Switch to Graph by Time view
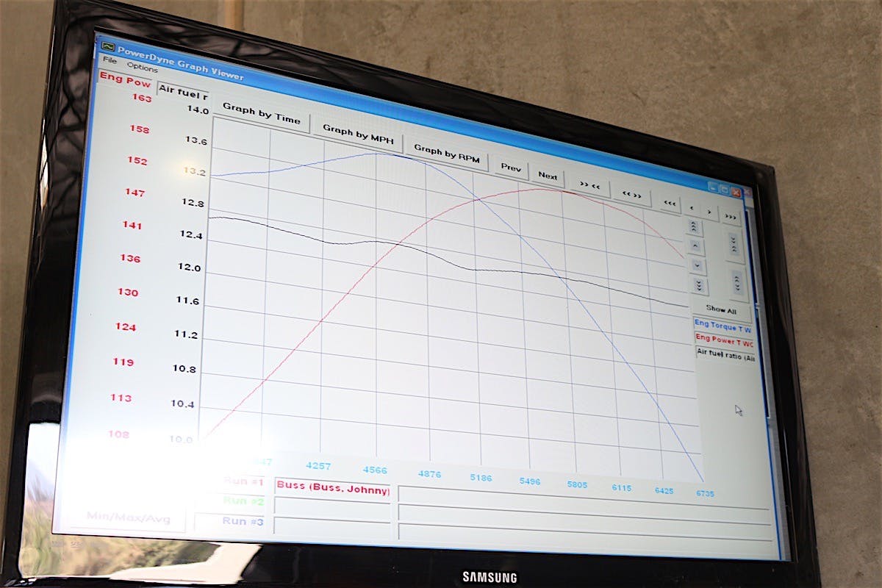This screenshot has height=588, width=882. tap(261, 114)
